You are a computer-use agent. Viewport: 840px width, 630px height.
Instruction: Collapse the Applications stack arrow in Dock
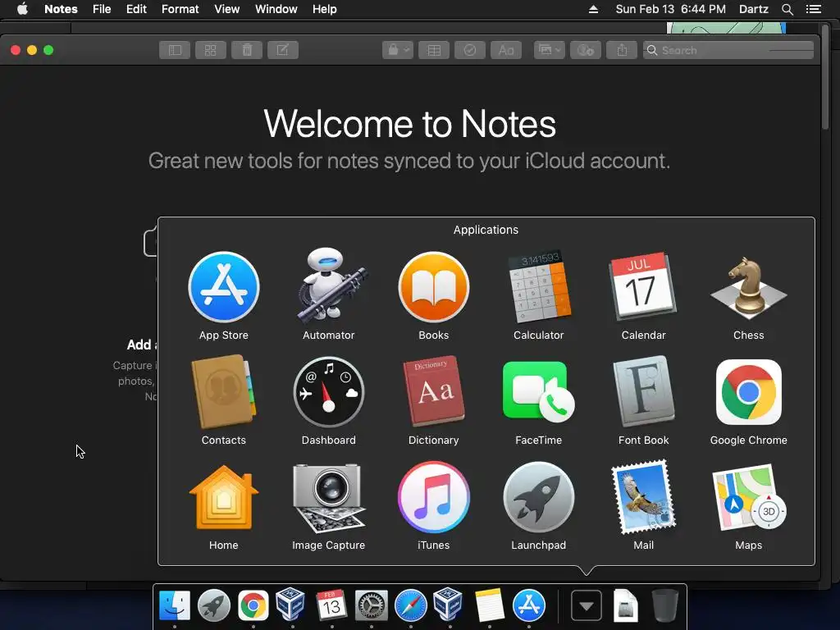click(x=586, y=606)
